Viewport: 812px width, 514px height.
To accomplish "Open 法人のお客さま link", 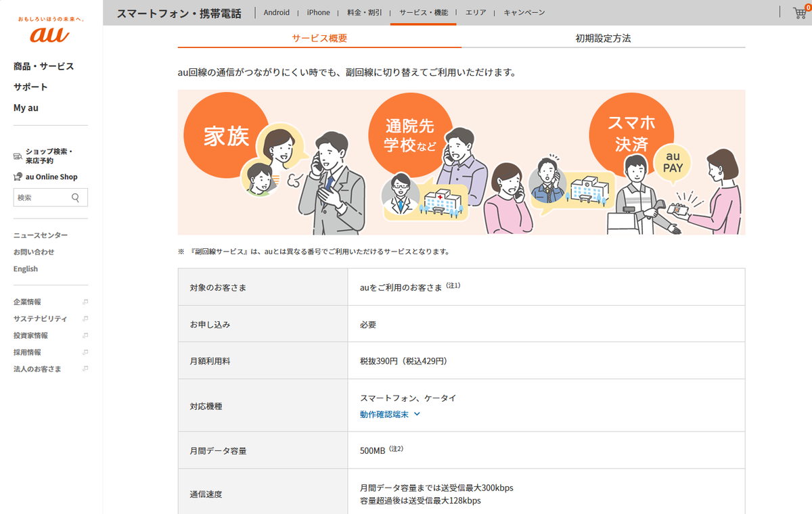I will (x=37, y=369).
